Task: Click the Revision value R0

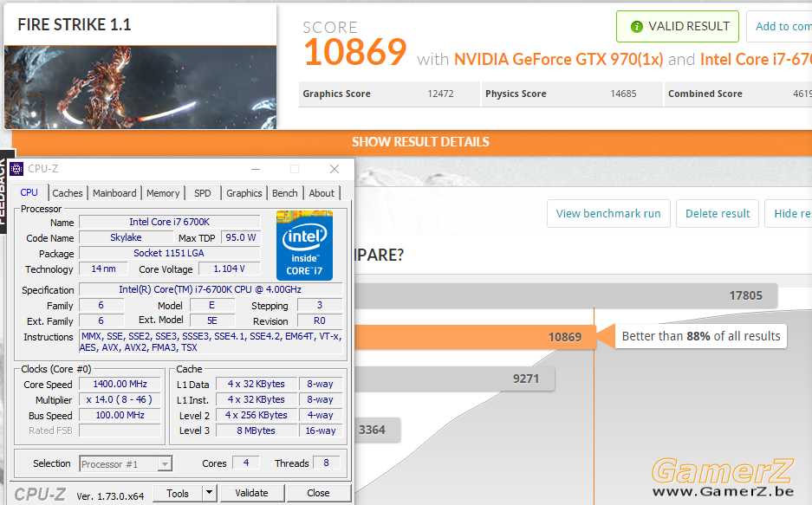Action: click(x=320, y=320)
